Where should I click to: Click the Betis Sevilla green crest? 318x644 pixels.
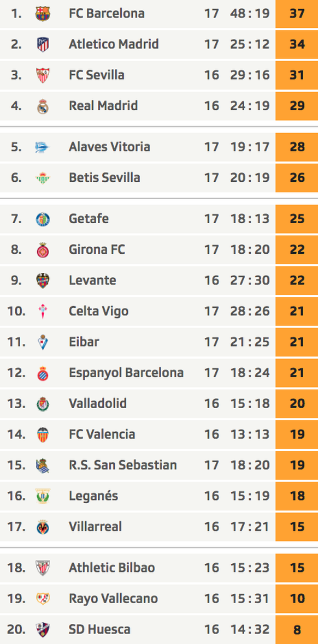[43, 178]
